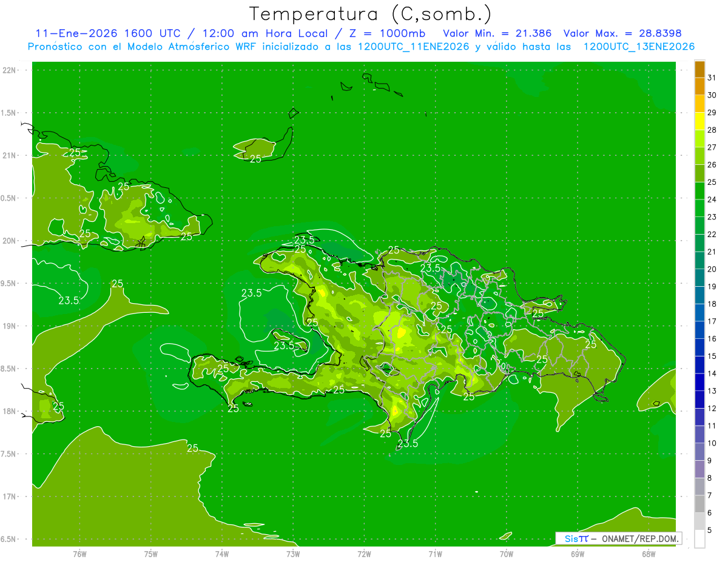Image resolution: width=728 pixels, height=562 pixels.
Task: Click legend value 31
Action: tap(712, 78)
